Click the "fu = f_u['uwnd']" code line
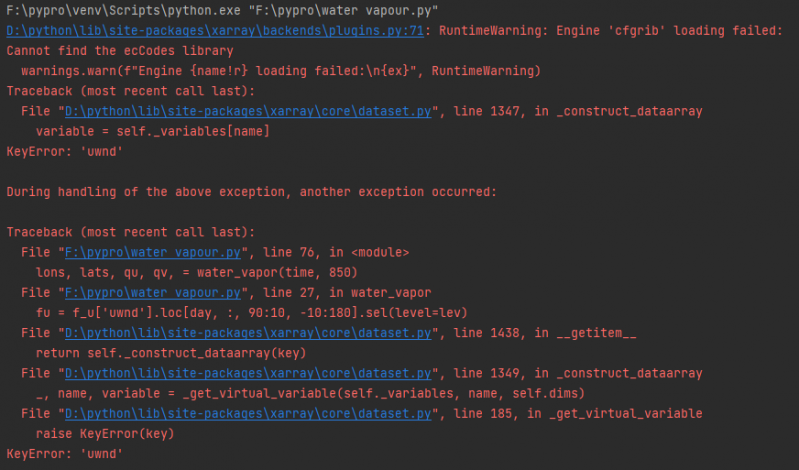Viewport: 799px width, 470px height. click(x=233, y=312)
